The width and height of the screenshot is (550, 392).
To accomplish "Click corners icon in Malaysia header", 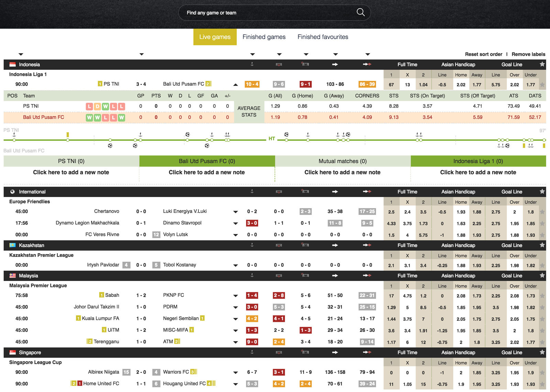I will 252,275.
